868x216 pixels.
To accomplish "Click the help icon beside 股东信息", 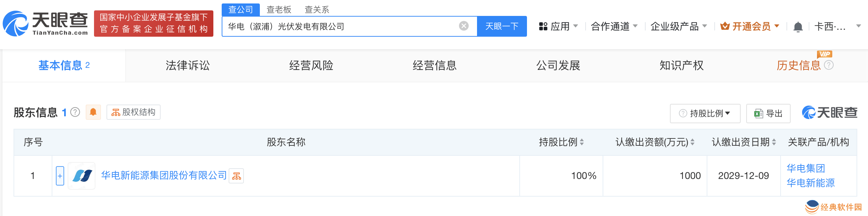I will click(x=75, y=112).
